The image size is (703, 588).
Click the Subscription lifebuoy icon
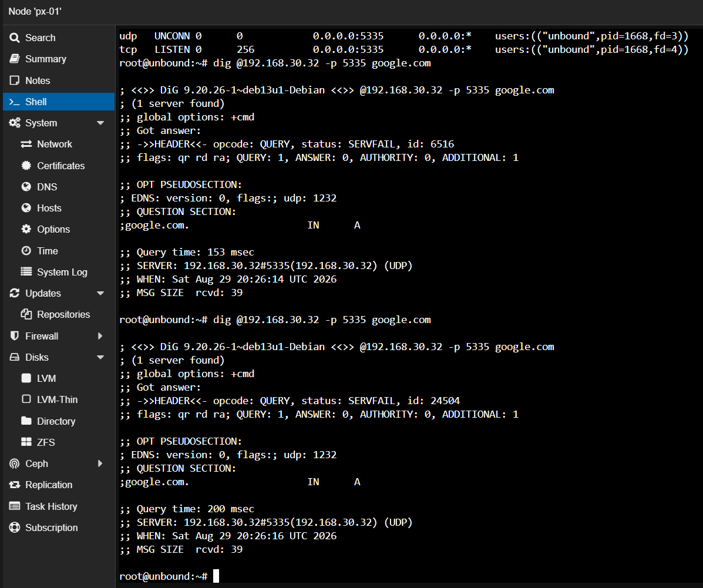point(14,527)
